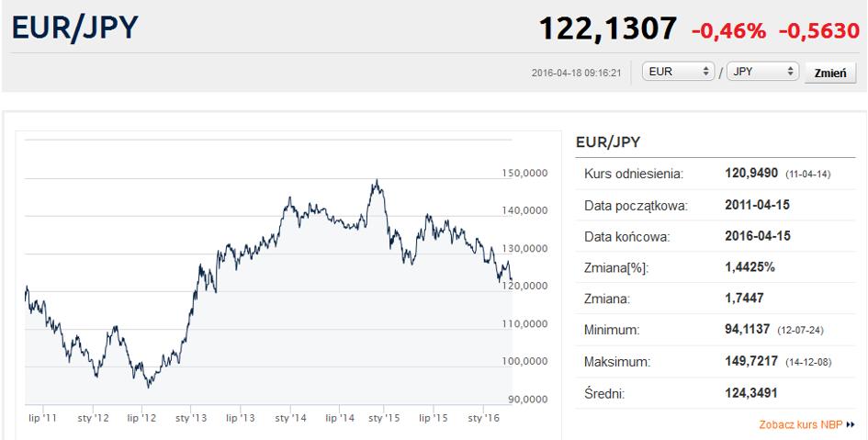This screenshot has width=868, height=440.
Task: Click the double-arrow icon beside NBP link
Action: point(851,425)
